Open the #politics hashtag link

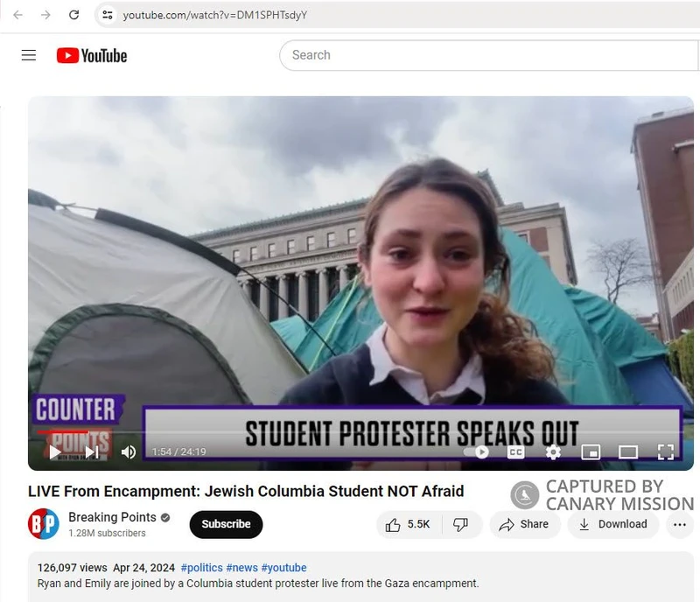coord(201,568)
